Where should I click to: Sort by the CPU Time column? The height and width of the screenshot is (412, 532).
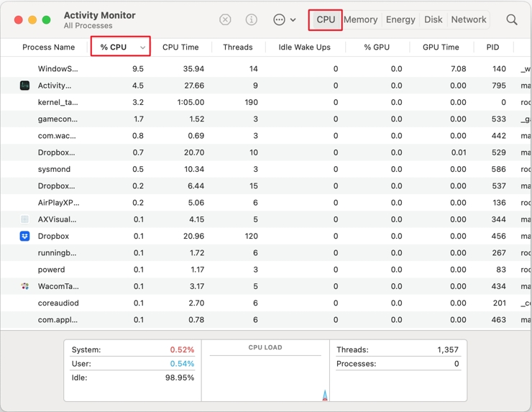180,47
